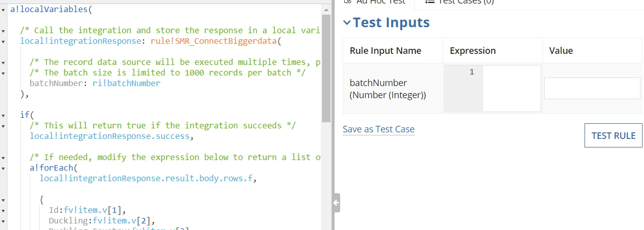
Task: Collapse the a!forEach( code fold arrow
Action: click(x=4, y=168)
